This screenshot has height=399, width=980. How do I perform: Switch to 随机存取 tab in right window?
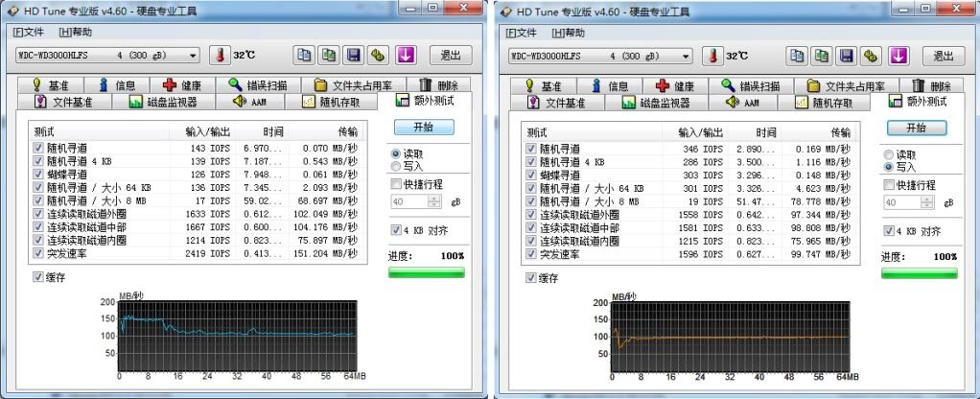[x=825, y=103]
